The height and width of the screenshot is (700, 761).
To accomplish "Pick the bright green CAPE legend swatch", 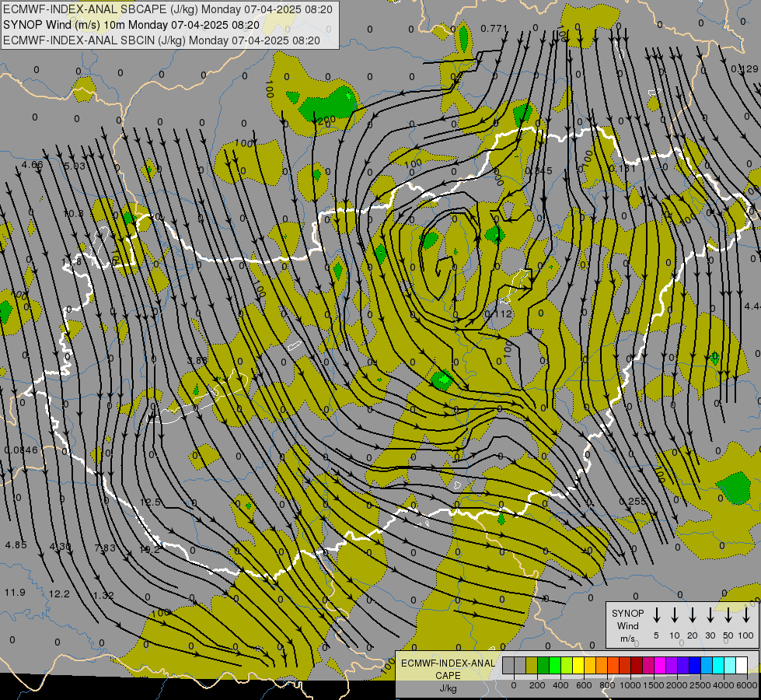I will 555,665.
